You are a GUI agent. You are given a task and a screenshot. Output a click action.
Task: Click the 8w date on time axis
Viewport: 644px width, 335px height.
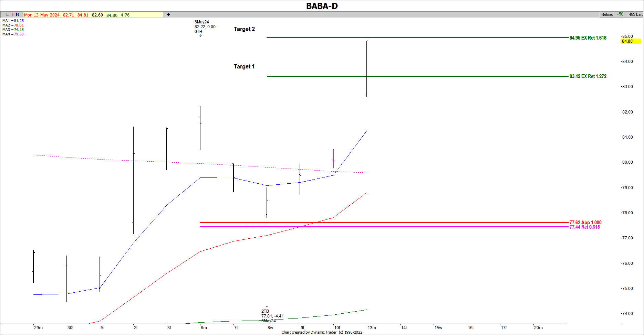point(270,328)
